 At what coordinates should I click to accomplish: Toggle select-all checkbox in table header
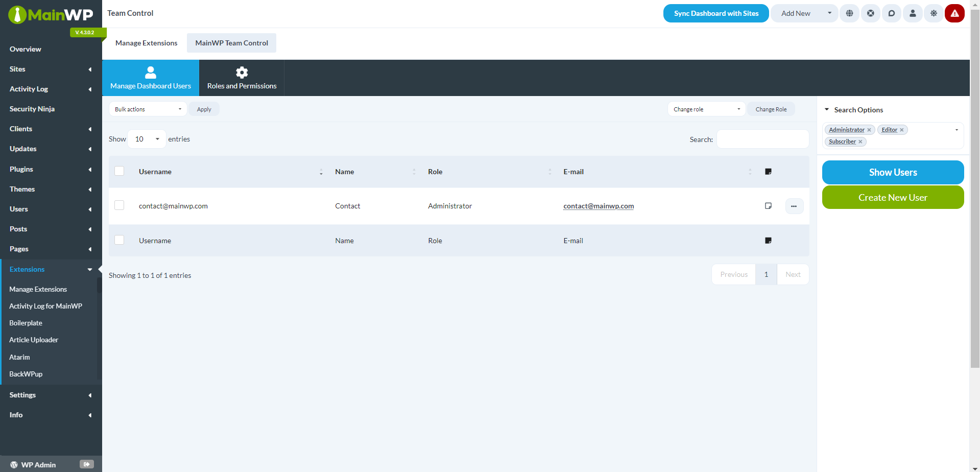tap(119, 171)
